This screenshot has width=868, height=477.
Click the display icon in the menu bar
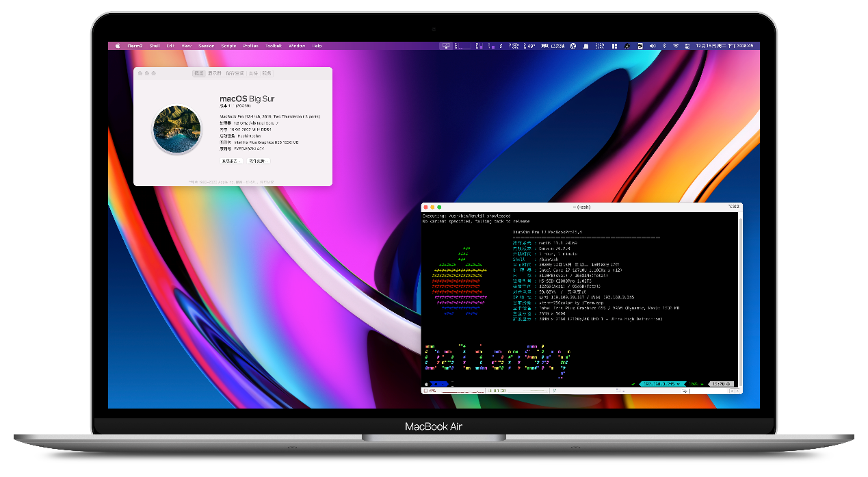pos(446,46)
